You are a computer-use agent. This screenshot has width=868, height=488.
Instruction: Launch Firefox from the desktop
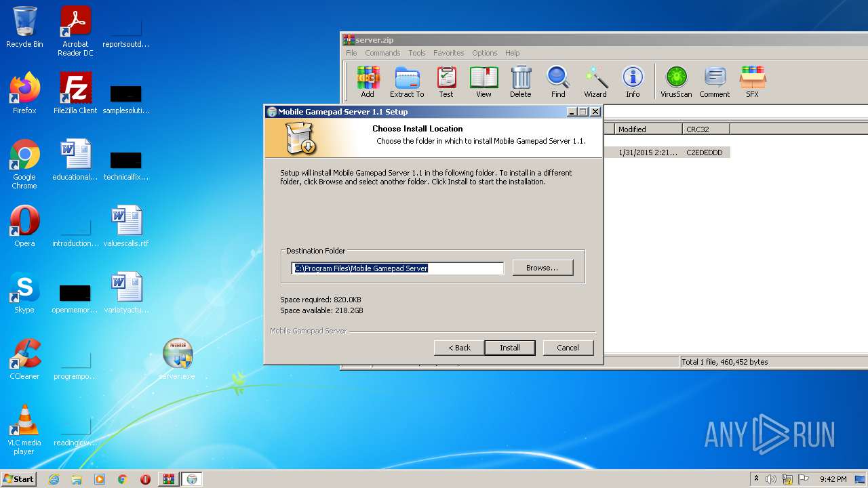point(24,94)
